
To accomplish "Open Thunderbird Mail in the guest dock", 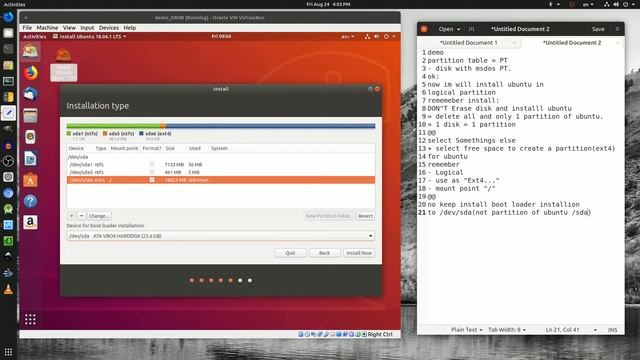I will click(x=31, y=94).
